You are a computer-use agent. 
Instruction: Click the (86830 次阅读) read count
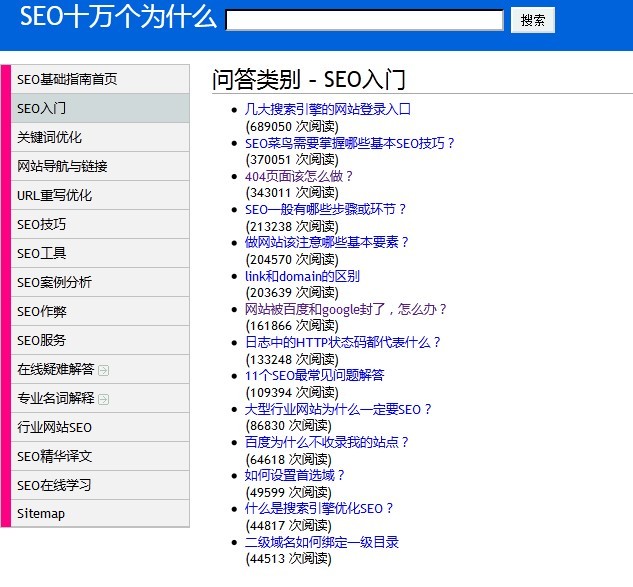click(288, 426)
